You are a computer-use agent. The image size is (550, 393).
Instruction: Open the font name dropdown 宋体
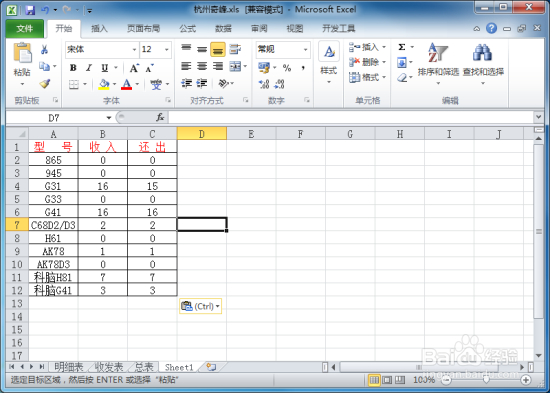[x=134, y=49]
